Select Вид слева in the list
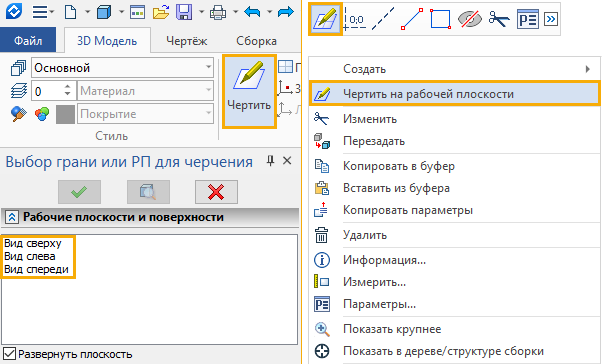 tap(30, 256)
